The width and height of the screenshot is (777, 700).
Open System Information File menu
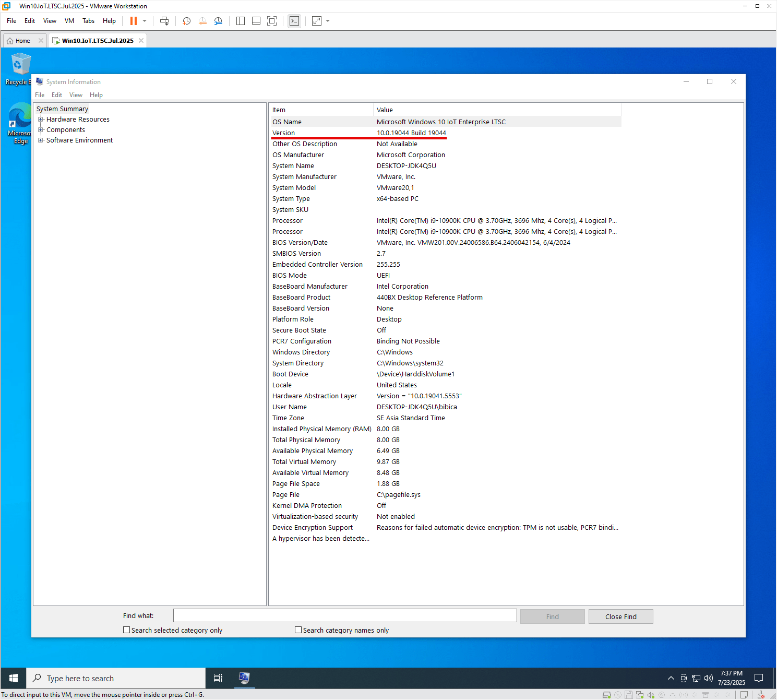40,95
